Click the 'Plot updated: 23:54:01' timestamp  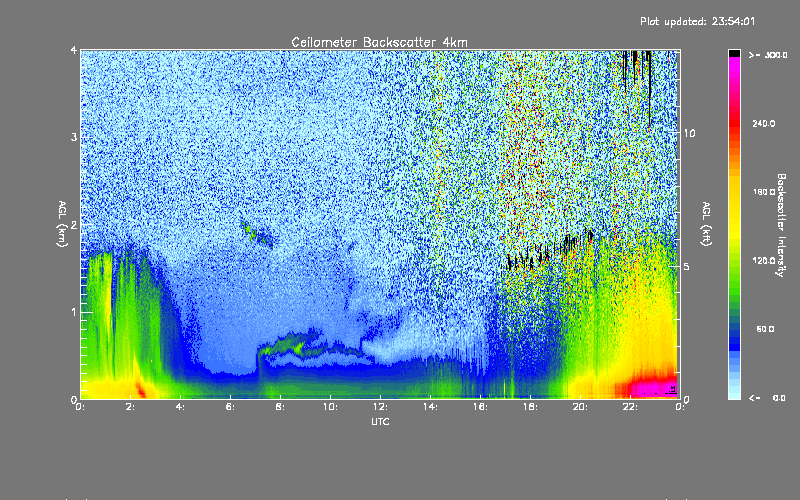tap(697, 21)
